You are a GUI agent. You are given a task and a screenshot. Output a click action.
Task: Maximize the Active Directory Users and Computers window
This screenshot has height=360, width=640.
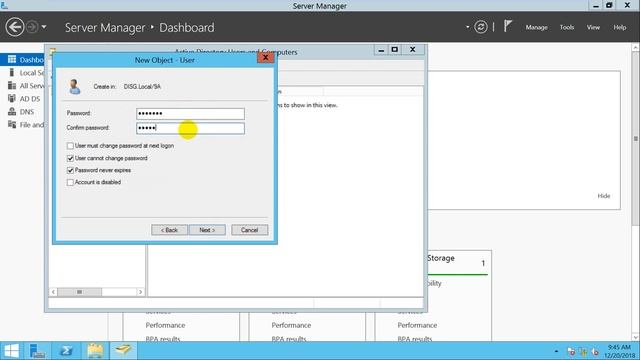pos(395,50)
